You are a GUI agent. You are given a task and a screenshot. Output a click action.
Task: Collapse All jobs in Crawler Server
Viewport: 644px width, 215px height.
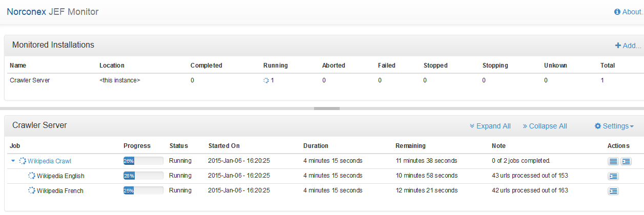click(544, 126)
